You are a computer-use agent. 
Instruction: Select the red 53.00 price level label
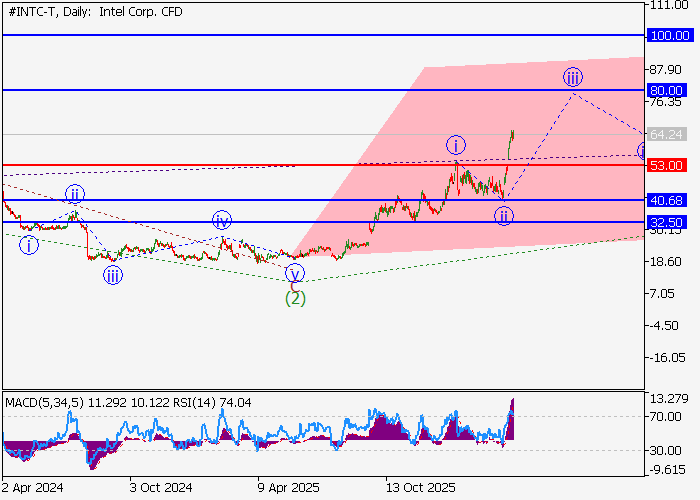[x=666, y=166]
